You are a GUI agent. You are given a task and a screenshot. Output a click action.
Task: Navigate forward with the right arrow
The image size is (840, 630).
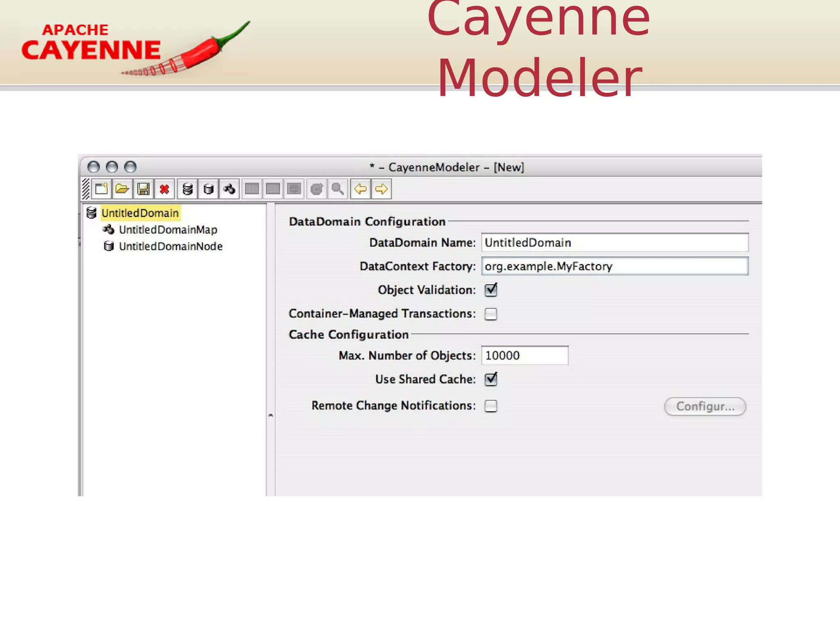[x=381, y=189]
